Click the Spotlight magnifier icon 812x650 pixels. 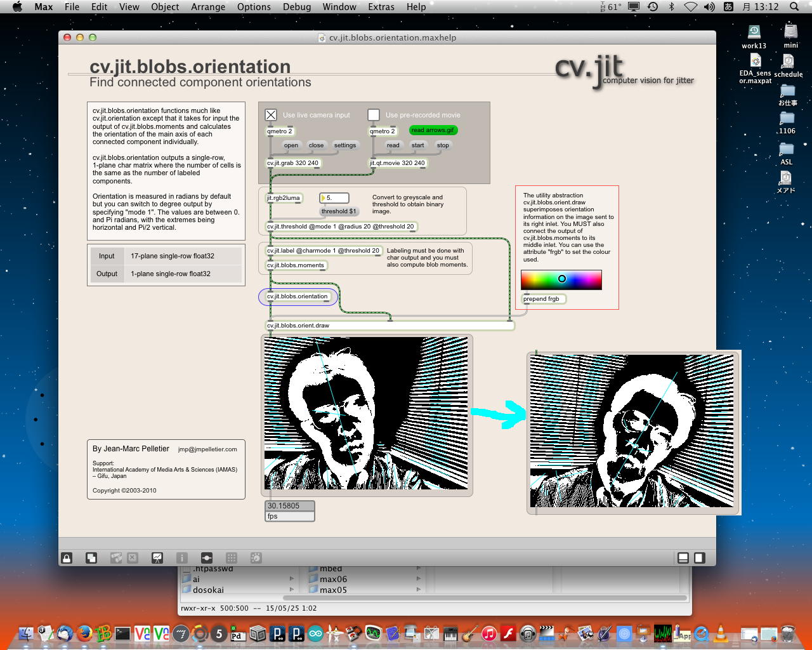pyautogui.click(x=794, y=7)
